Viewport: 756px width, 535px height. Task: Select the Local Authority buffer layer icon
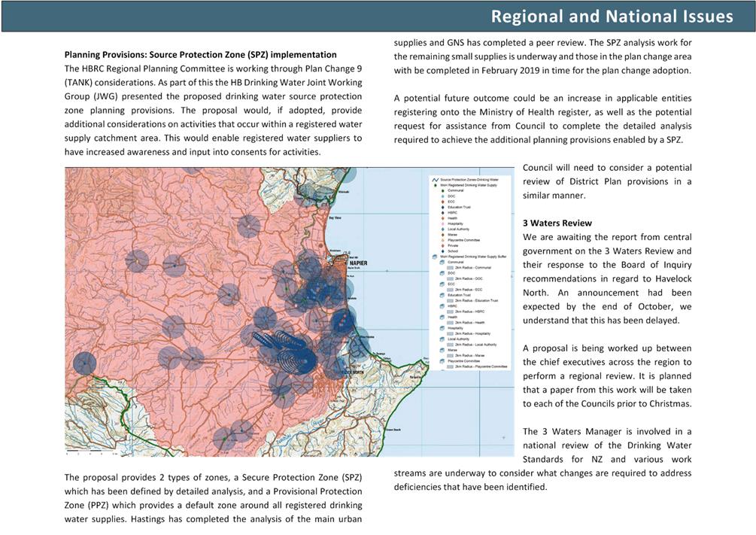(442, 339)
